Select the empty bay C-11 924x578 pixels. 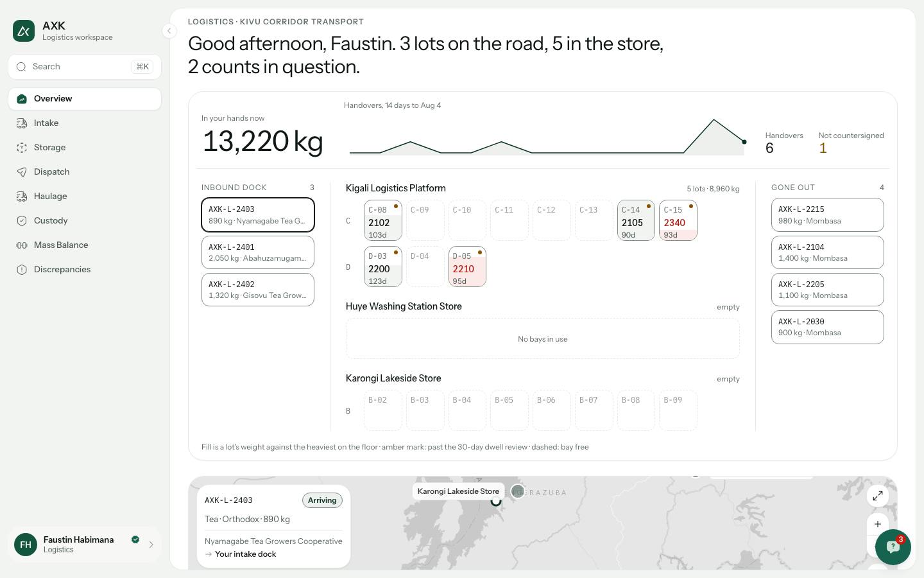[x=509, y=220]
